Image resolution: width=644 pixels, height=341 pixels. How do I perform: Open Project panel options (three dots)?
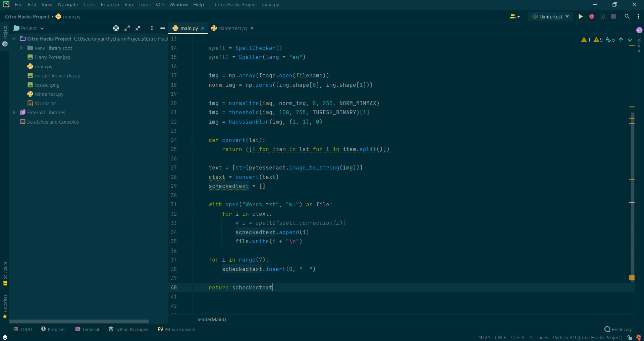coord(152,28)
